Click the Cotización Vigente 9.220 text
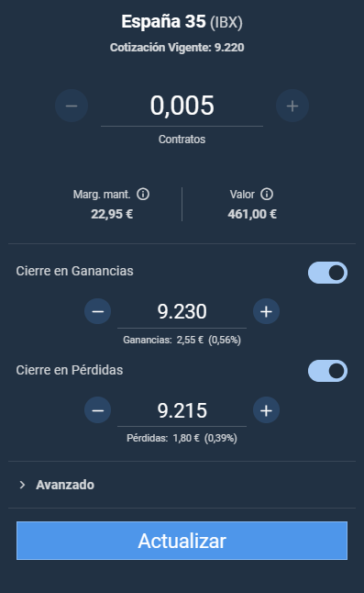364x593 pixels. click(177, 48)
